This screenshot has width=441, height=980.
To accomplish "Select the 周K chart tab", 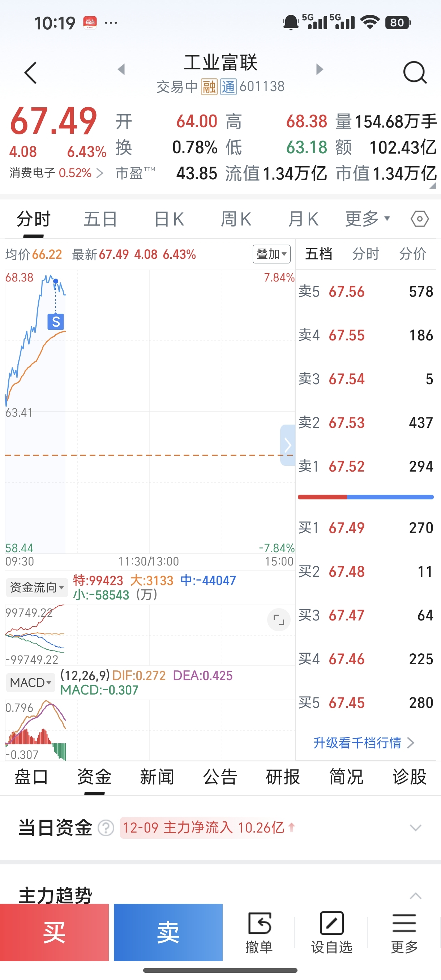I will (236, 219).
